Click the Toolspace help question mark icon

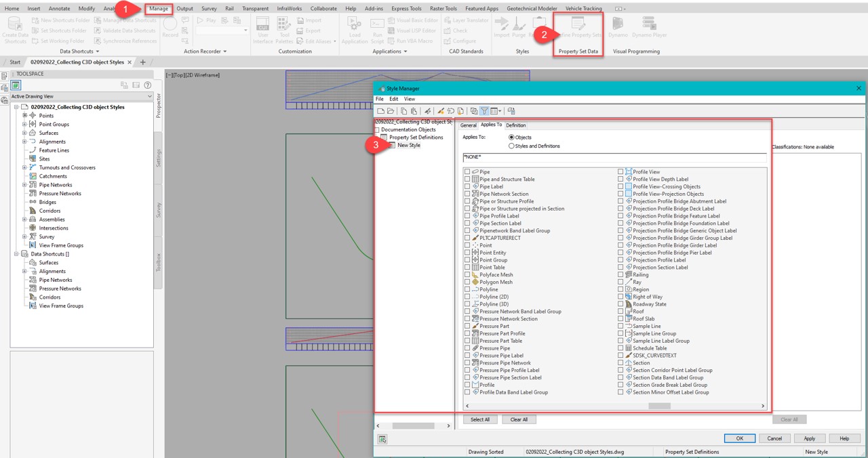coord(148,85)
